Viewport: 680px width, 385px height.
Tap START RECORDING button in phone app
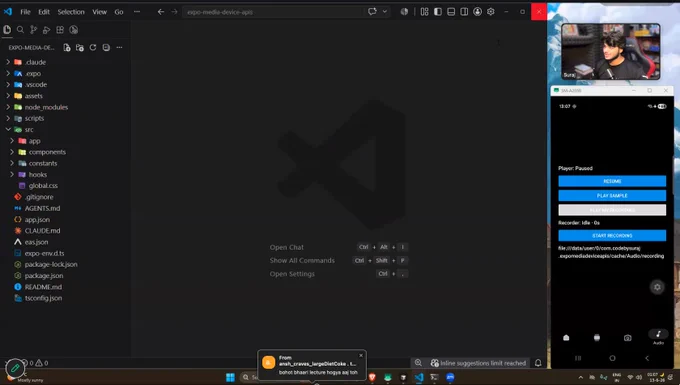[x=612, y=235]
